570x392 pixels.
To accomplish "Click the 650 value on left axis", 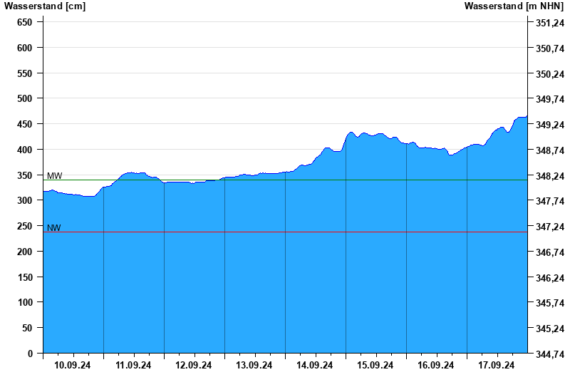I will 25,22.
